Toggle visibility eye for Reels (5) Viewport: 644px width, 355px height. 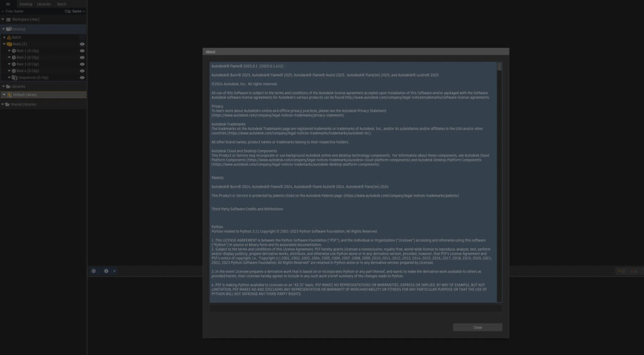click(x=82, y=44)
